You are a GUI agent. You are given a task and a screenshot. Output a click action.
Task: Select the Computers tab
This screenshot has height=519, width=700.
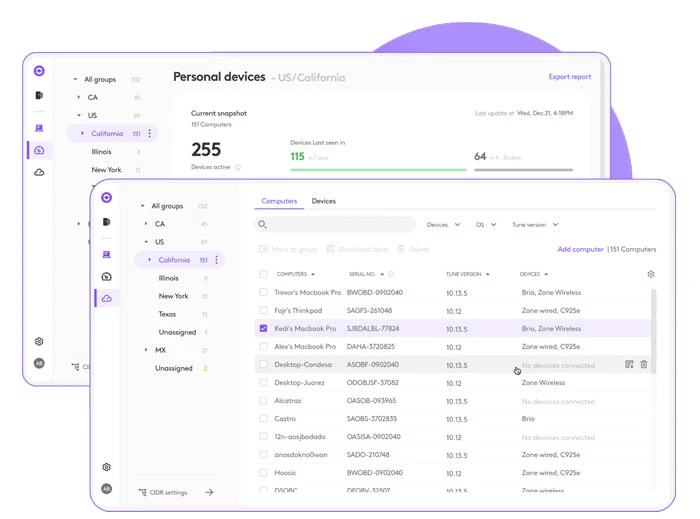(279, 201)
